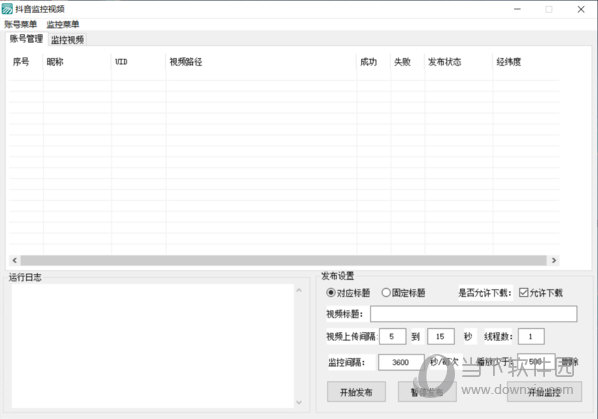Viewport: 598px width, 419px height.
Task: Click the 失败 column header
Action: click(408, 62)
